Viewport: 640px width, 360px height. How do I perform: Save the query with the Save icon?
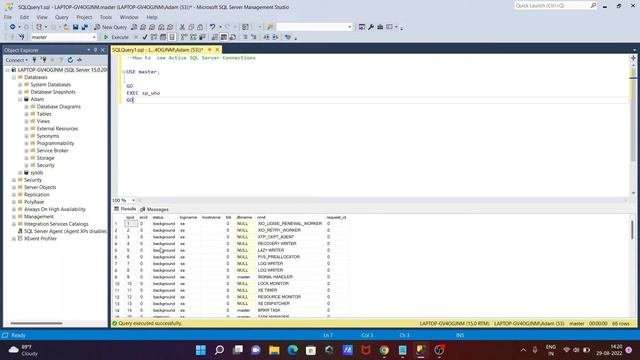pos(76,27)
